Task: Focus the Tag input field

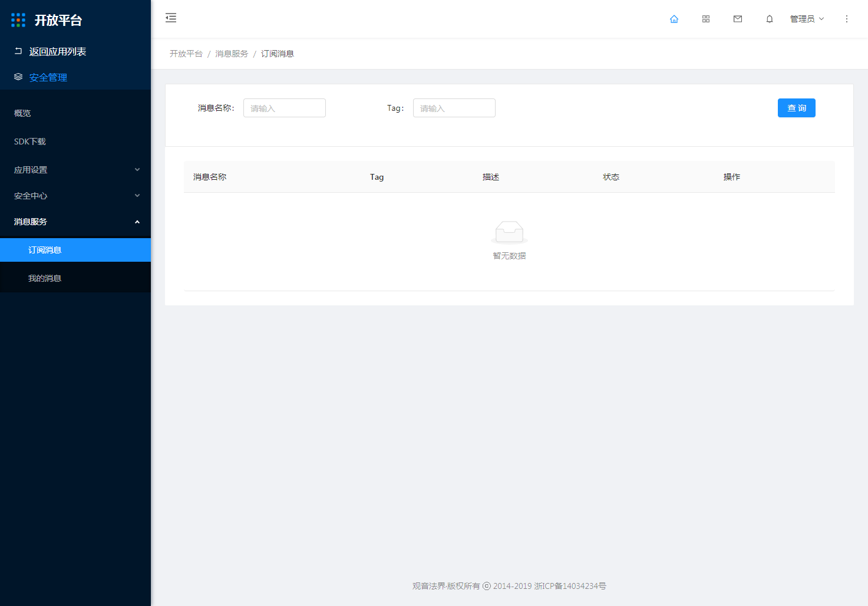Action: [454, 108]
